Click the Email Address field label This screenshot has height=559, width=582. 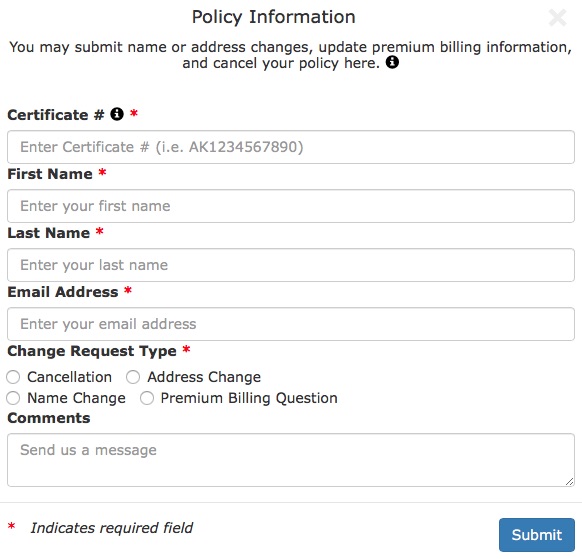[63, 292]
